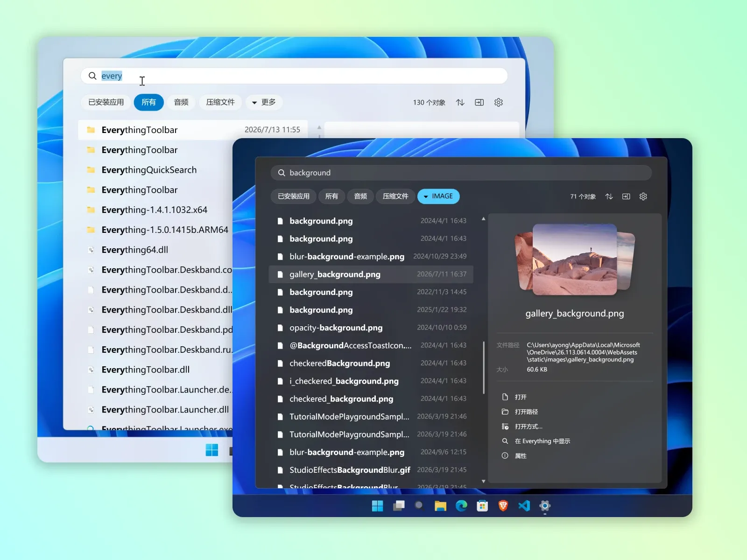The height and width of the screenshot is (560, 747).
Task: Select Everything64.dll result
Action: tap(155, 250)
